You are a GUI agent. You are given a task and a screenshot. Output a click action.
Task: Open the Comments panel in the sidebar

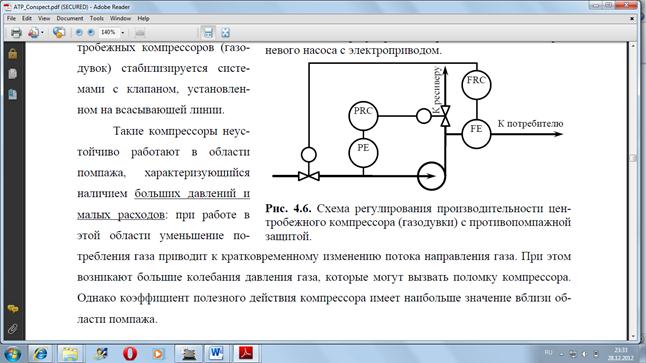point(13,309)
